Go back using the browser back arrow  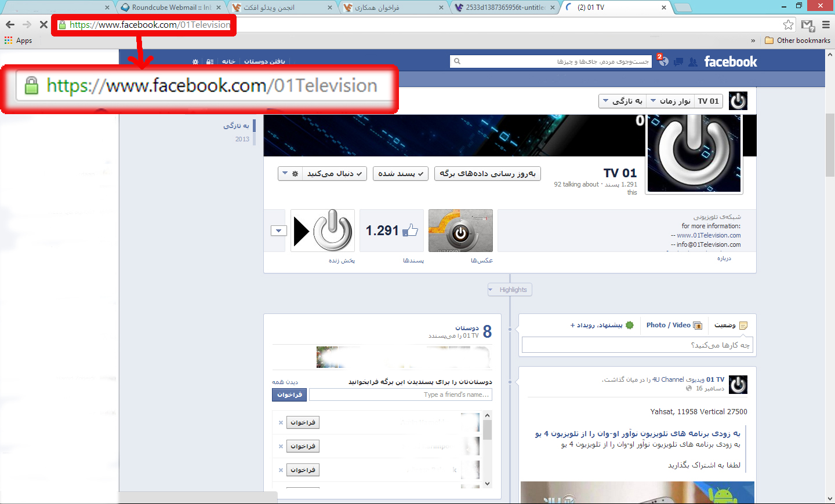pyautogui.click(x=10, y=25)
